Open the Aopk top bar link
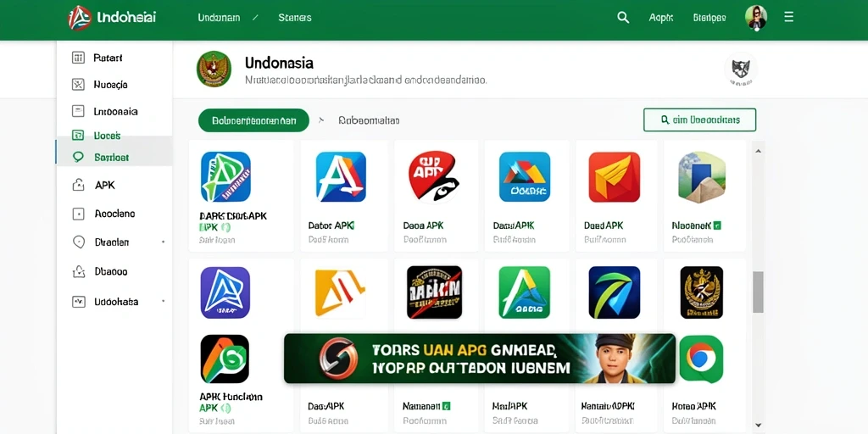Screen dimensions: 868x434 pyautogui.click(x=661, y=18)
